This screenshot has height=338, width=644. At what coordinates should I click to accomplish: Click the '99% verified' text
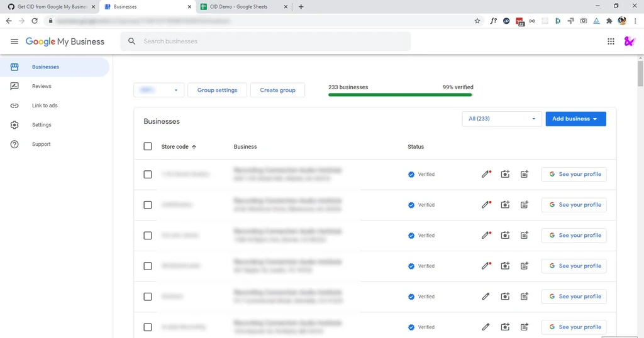click(458, 87)
